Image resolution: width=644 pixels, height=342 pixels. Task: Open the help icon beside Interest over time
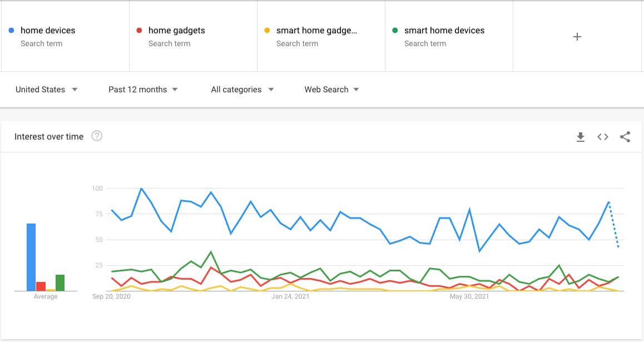pyautogui.click(x=97, y=136)
